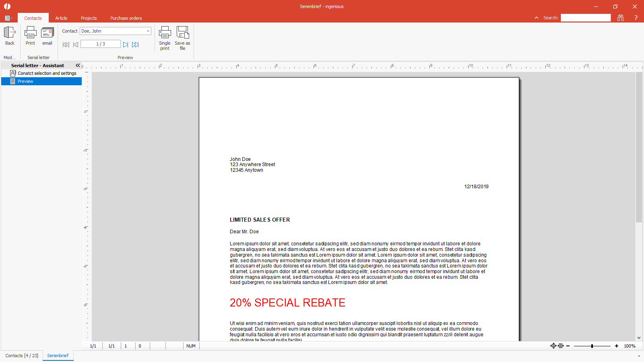Image resolution: width=644 pixels, height=362 pixels.
Task: Jump to last contact preview
Action: pos(135,45)
